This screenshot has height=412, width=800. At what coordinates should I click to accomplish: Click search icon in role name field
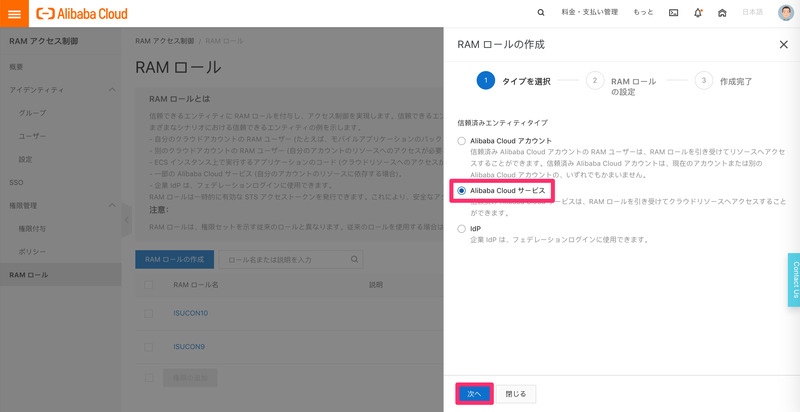coord(355,259)
